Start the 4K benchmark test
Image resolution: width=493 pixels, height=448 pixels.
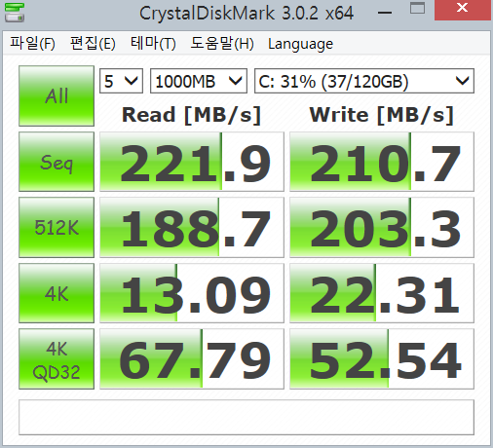tap(57, 293)
